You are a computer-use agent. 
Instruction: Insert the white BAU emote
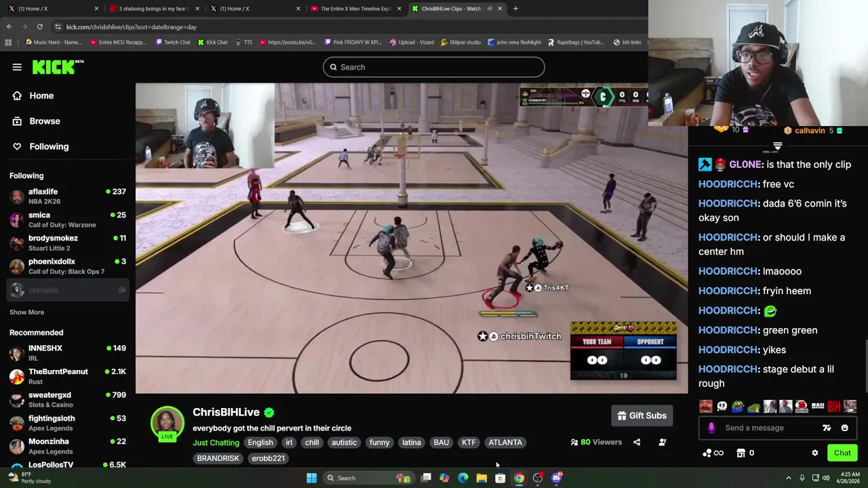click(x=818, y=407)
